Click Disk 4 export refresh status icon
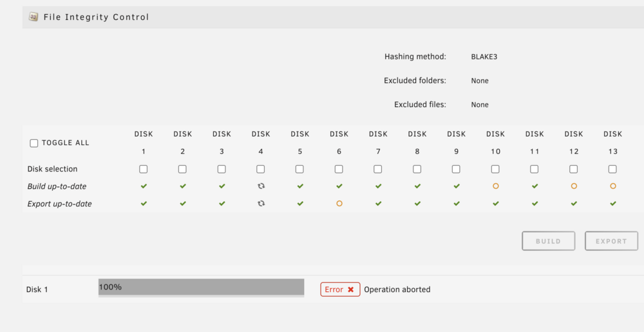This screenshot has height=332, width=644. pyautogui.click(x=261, y=204)
